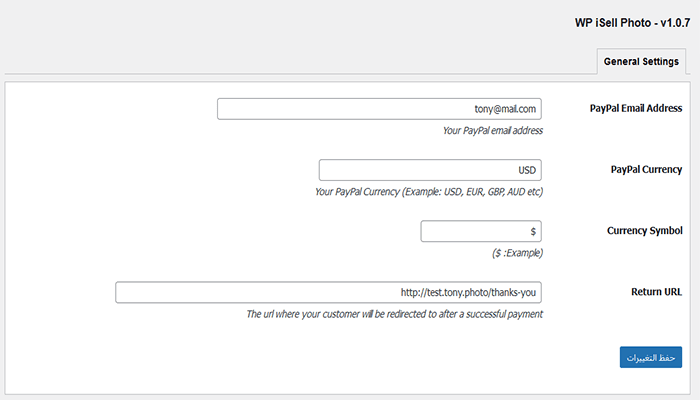Click the '($ :Example)' hint text
The image size is (700, 400).
[517, 253]
